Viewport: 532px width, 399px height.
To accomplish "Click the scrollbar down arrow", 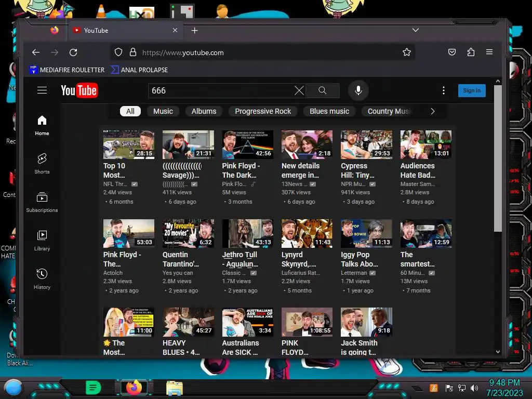I will pos(498,352).
